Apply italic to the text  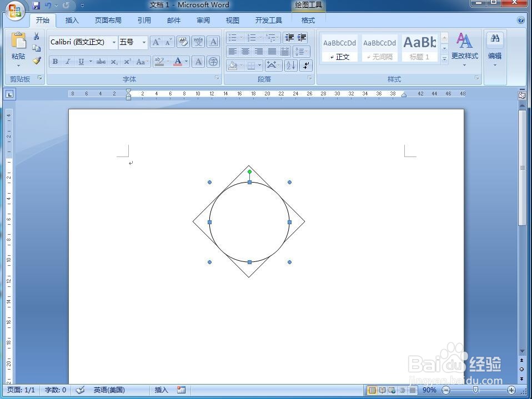pos(67,62)
